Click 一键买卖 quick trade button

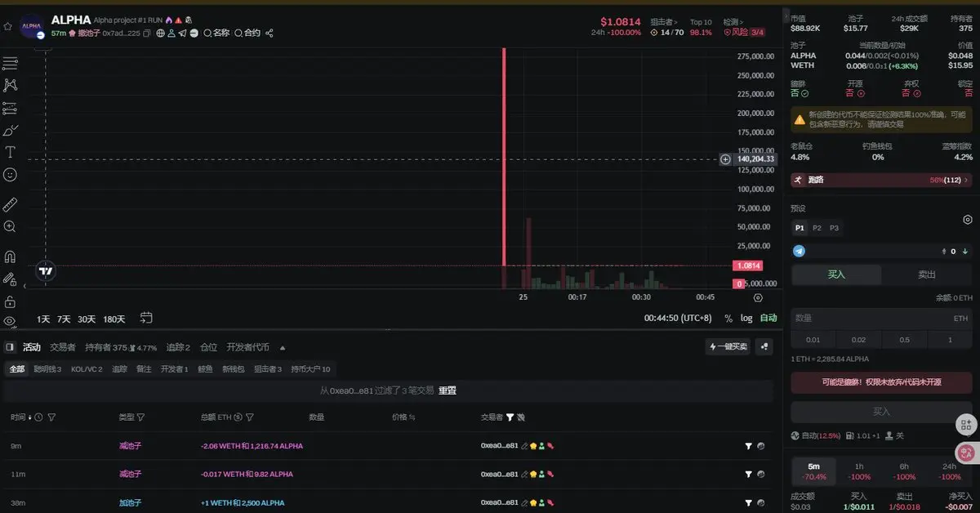(728, 347)
